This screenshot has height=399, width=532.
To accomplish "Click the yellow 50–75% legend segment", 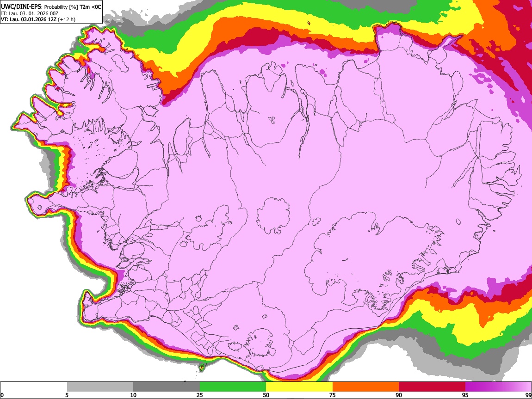I will pyautogui.click(x=299, y=387).
